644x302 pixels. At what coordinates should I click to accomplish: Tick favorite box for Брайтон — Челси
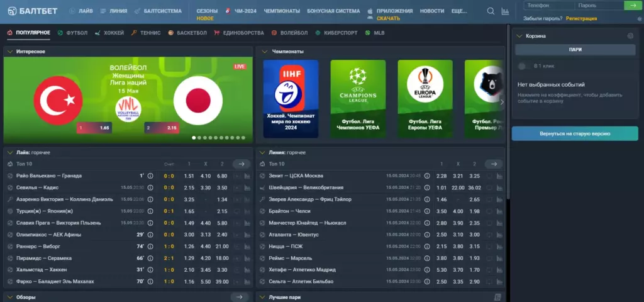(489, 211)
